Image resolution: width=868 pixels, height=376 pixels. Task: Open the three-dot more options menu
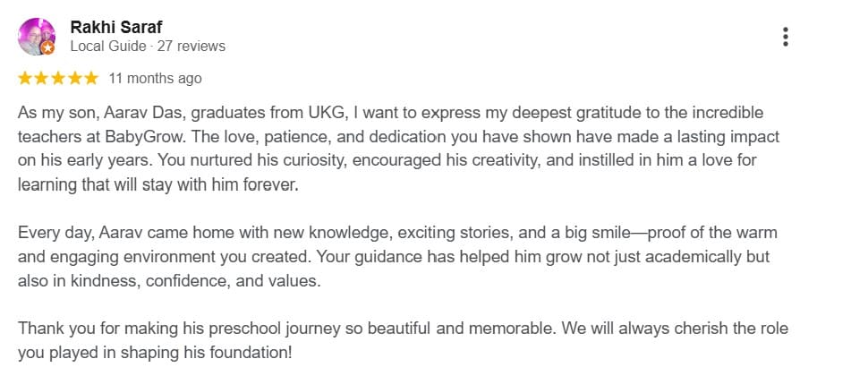click(785, 37)
